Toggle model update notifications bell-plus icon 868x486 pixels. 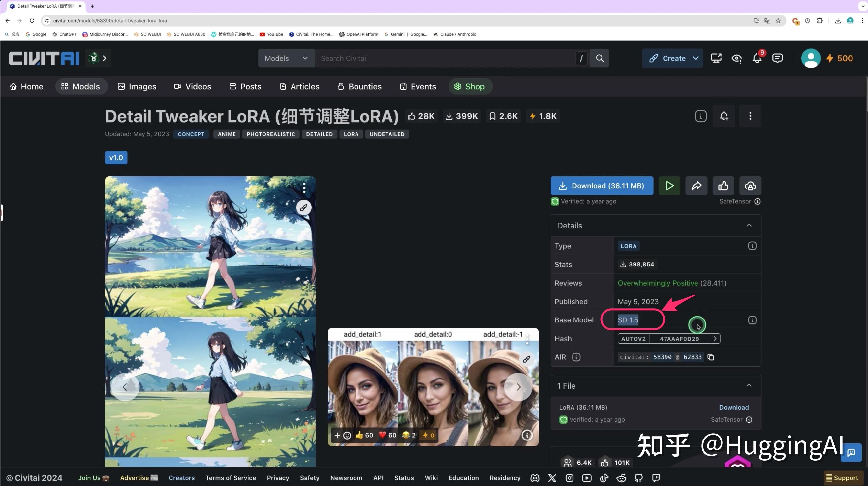point(724,116)
